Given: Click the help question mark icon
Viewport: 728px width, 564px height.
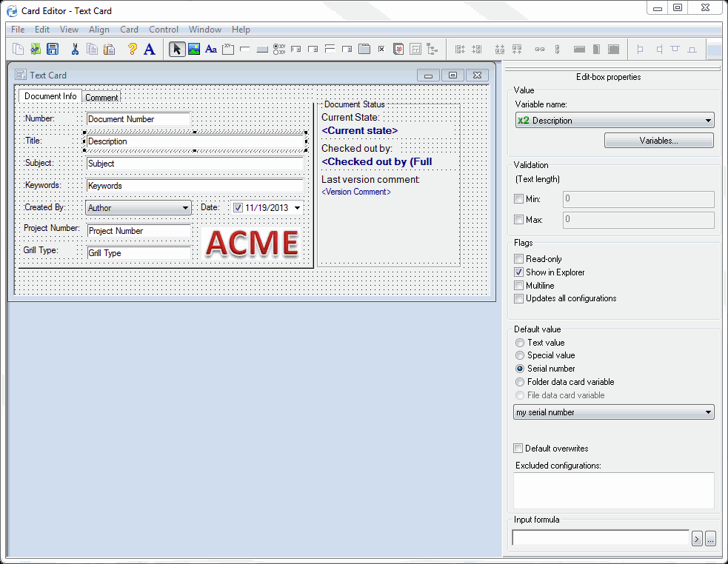Looking at the screenshot, I should (132, 50).
